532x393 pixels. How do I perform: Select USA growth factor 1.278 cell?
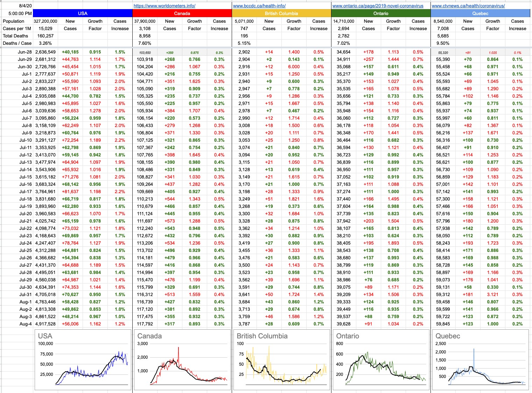click(x=95, y=111)
